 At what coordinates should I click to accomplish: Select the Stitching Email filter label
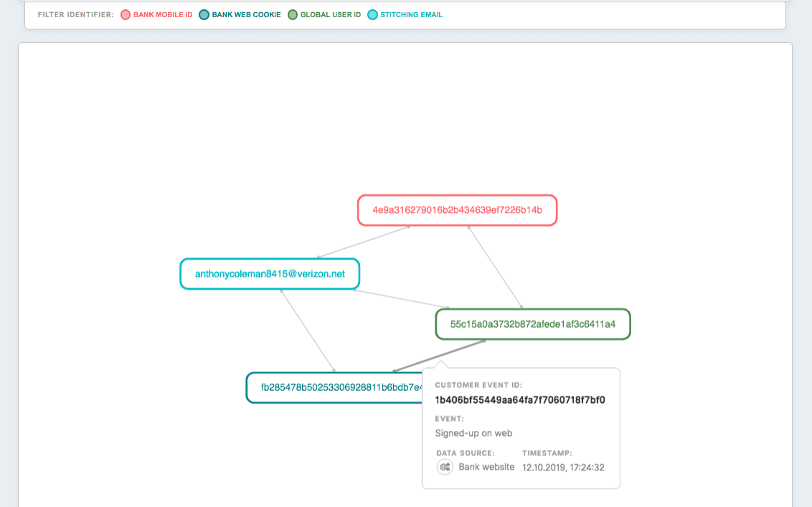point(411,14)
